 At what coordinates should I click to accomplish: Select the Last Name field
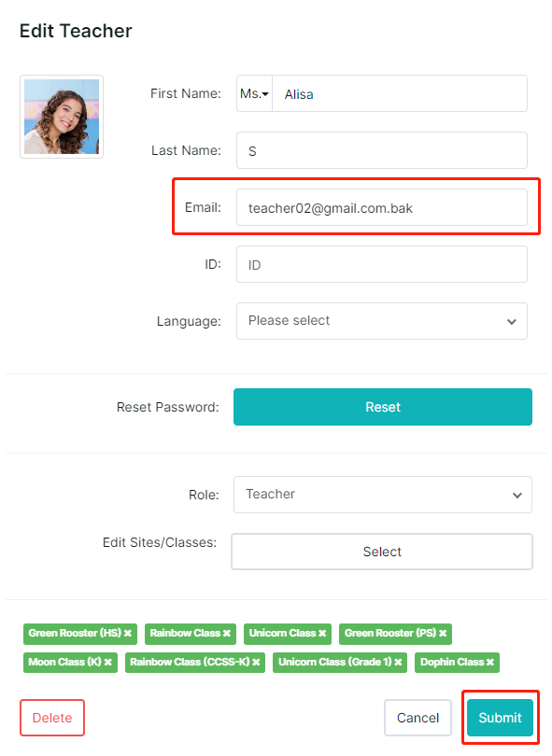(x=382, y=150)
